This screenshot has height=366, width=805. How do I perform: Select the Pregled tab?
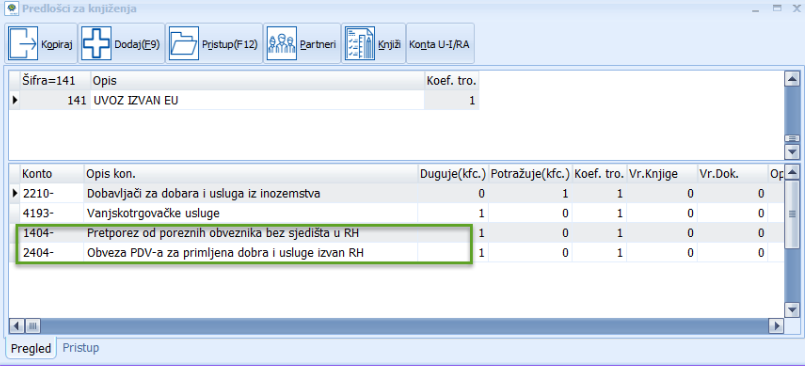point(31,348)
